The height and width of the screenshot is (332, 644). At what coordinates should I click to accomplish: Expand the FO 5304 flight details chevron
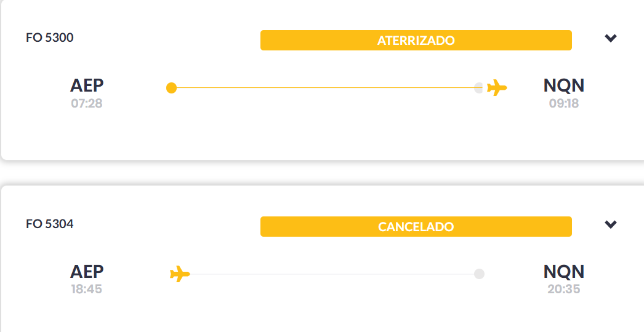tap(611, 224)
